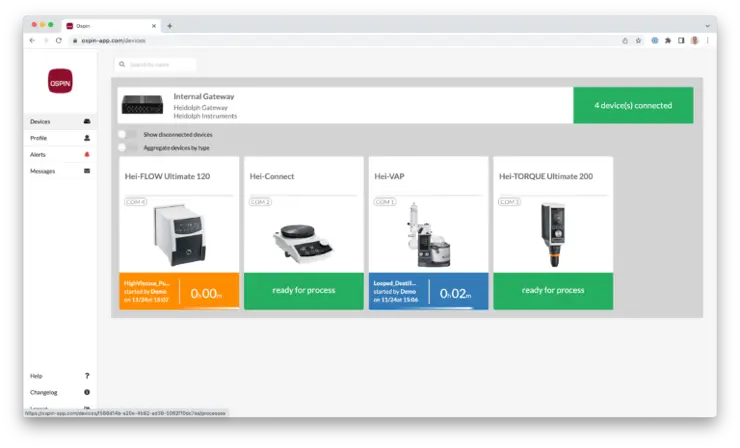
Task: Click Hei-VAP process progress bar
Action: 429,308
